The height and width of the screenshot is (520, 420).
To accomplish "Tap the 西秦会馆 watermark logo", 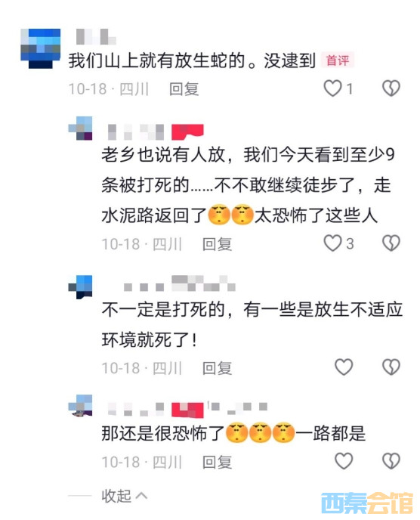I will pyautogui.click(x=367, y=503).
